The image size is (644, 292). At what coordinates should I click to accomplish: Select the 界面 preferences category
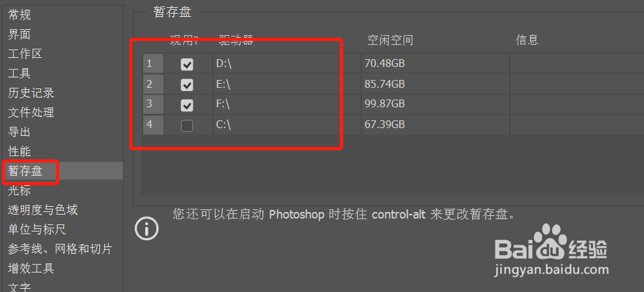tap(20, 34)
